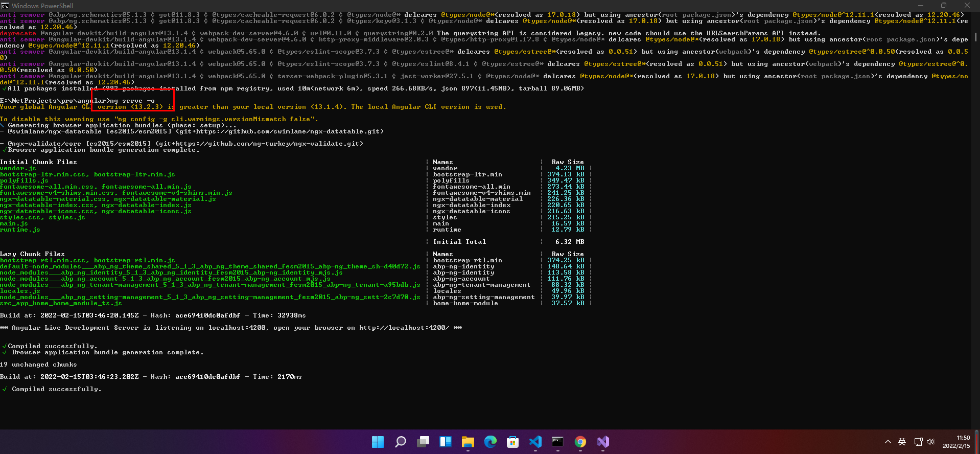Click 'Initial Chunk Files' heading
This screenshot has height=454, width=980.
[x=38, y=162]
